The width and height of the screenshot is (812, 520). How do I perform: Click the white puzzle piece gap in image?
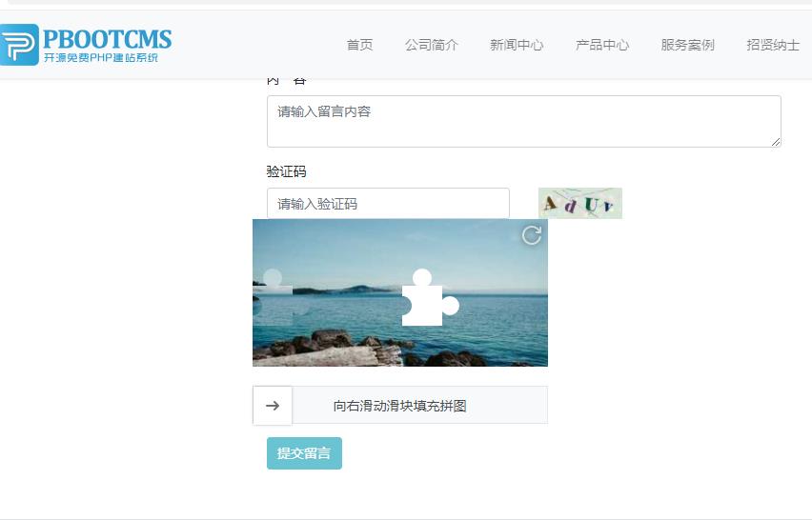pos(425,301)
